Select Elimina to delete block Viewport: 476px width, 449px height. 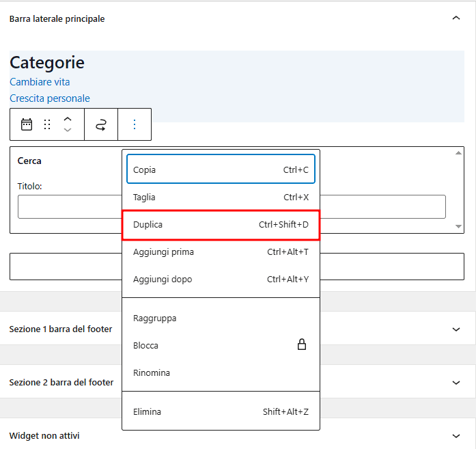[221, 411]
